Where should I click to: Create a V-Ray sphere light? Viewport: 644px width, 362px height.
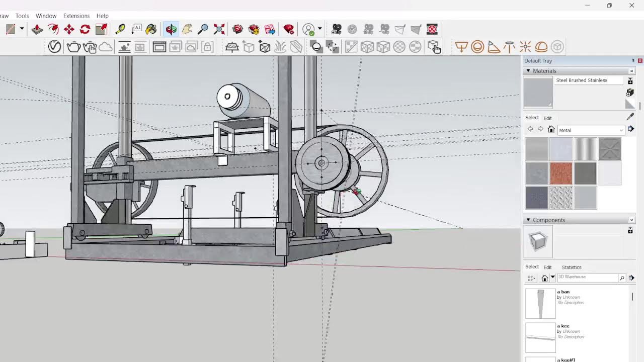pyautogui.click(x=477, y=47)
